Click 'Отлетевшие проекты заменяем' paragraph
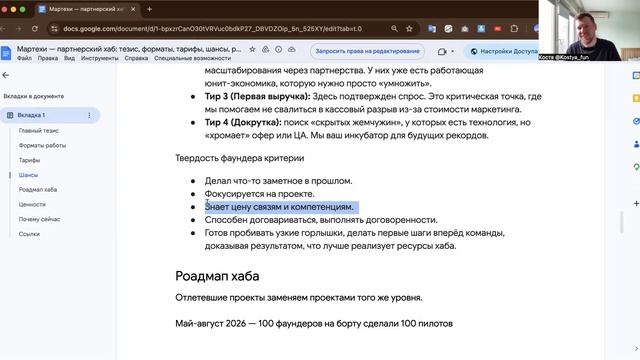 coord(299,298)
